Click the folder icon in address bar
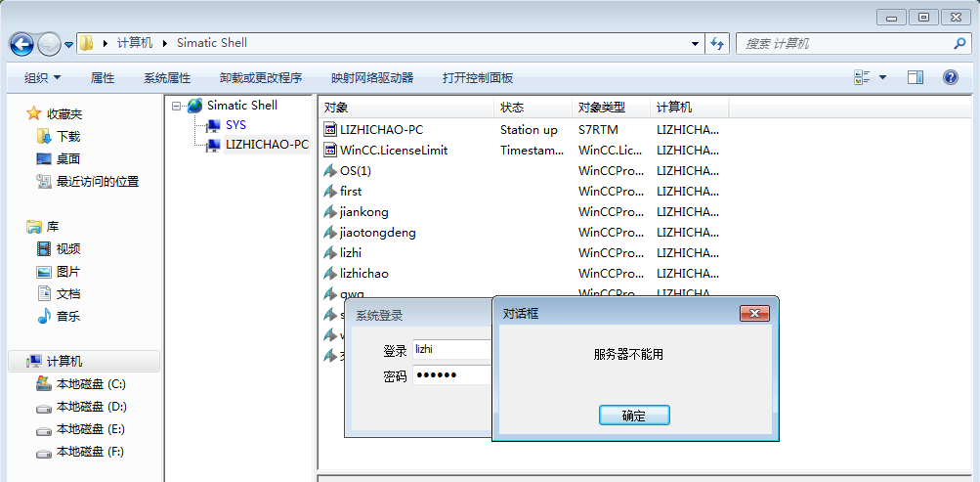Image resolution: width=980 pixels, height=482 pixels. pyautogui.click(x=87, y=43)
